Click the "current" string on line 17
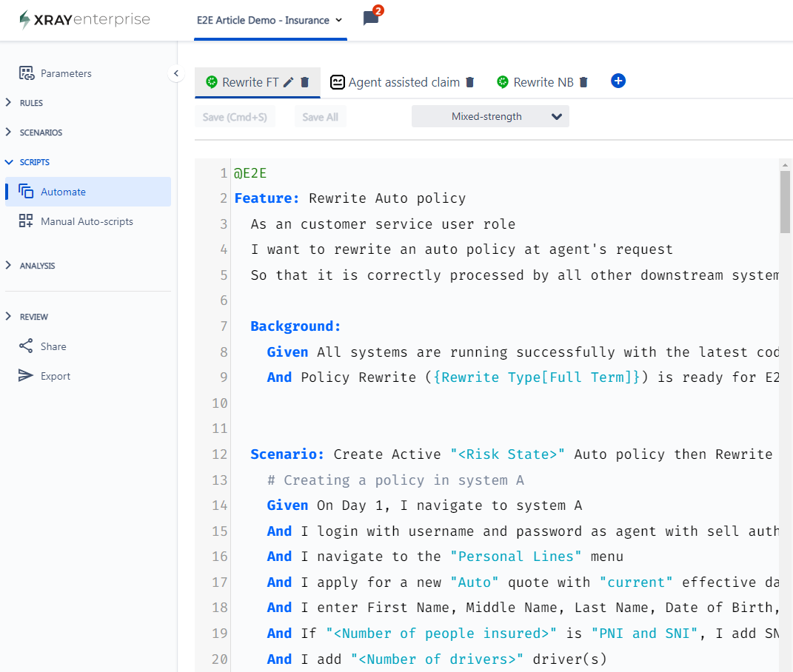 [x=636, y=582]
